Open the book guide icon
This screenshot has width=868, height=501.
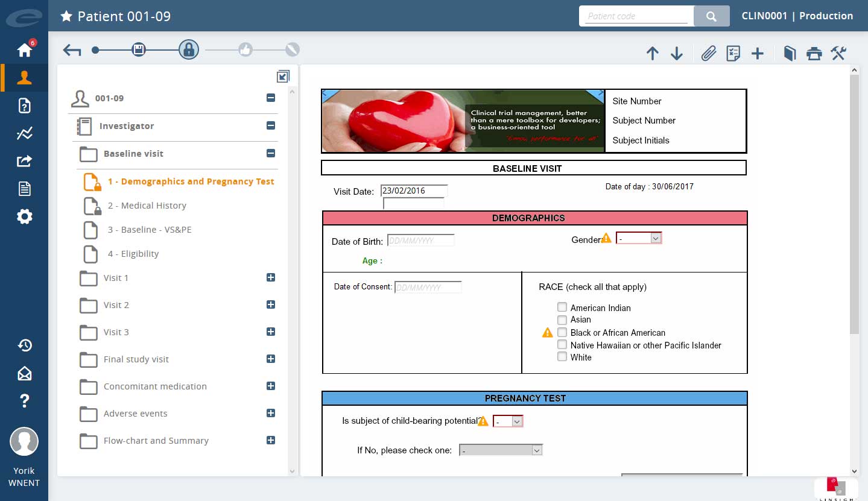click(790, 54)
